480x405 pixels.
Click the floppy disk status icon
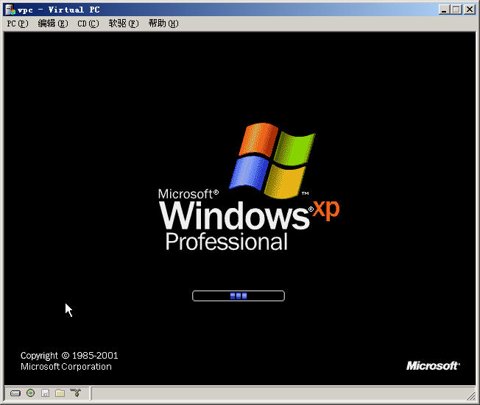45,393
